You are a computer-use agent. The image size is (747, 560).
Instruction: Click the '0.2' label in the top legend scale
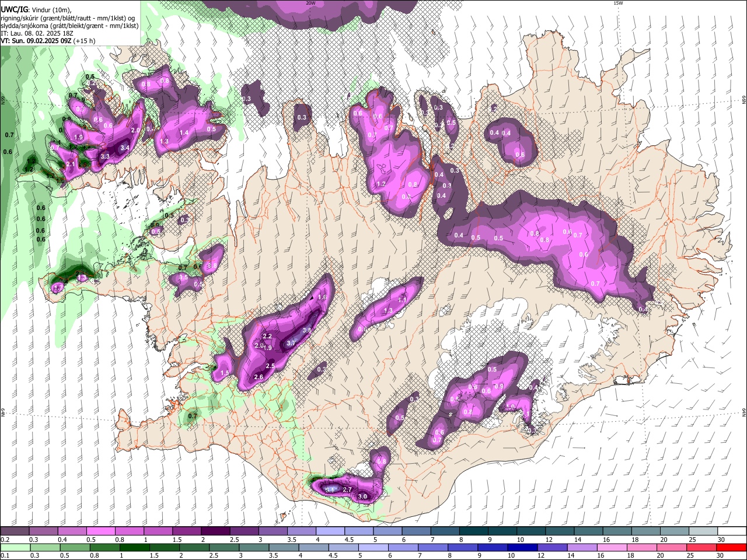point(5,540)
